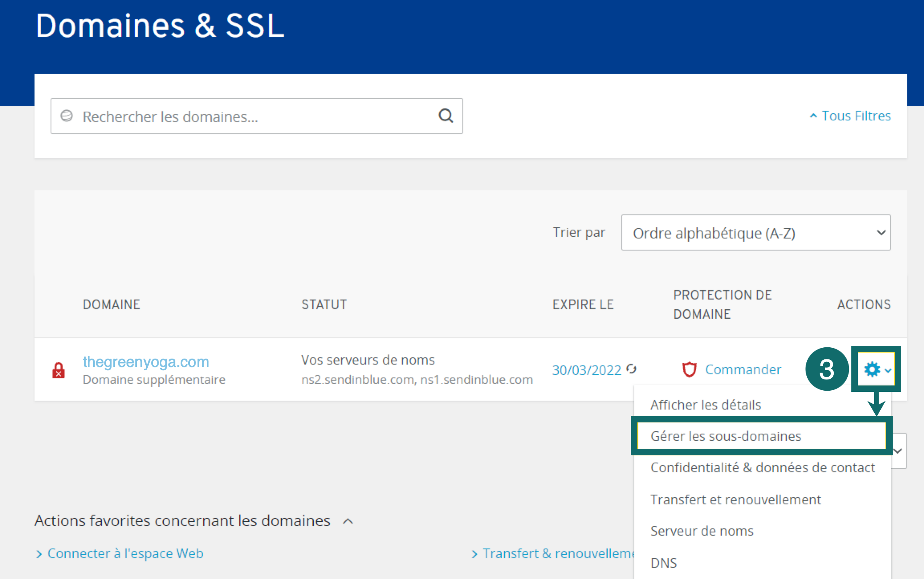Viewport: 924px width, 579px height.
Task: Click the red SSL padlock icon
Action: 59,370
